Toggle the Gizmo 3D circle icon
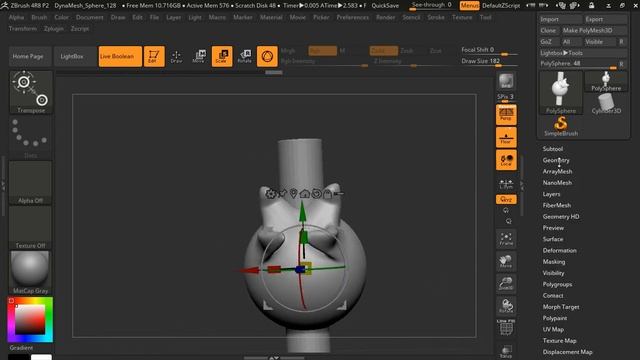640x360 pixels. [267, 56]
